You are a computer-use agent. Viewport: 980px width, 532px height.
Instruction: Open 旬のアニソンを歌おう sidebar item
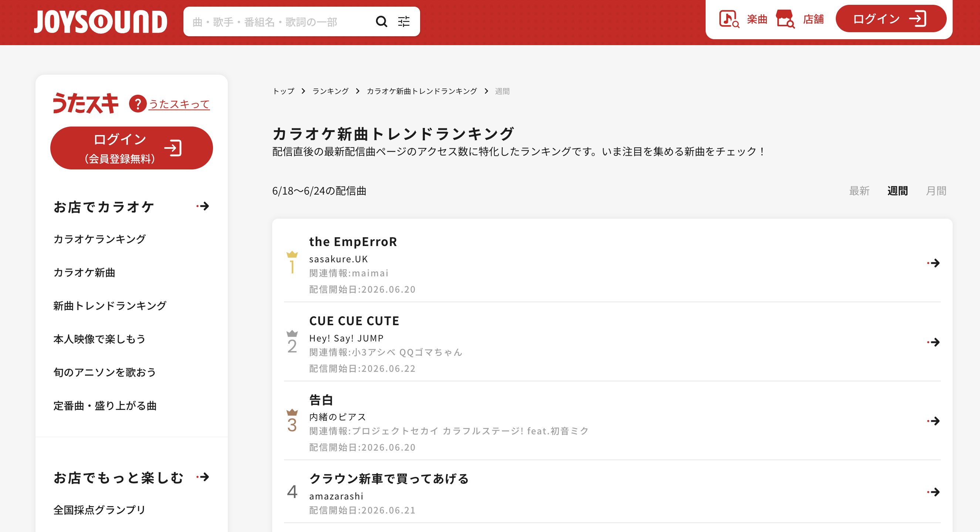coord(105,372)
